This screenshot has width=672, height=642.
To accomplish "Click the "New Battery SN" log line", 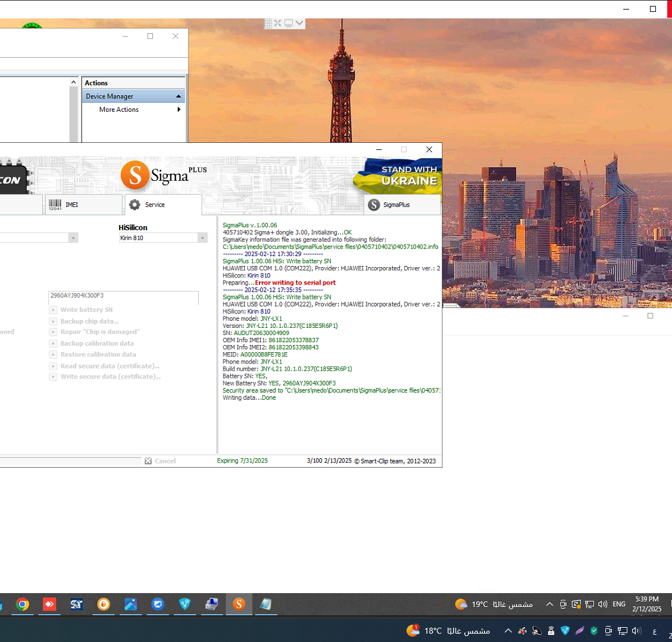I will point(279,383).
